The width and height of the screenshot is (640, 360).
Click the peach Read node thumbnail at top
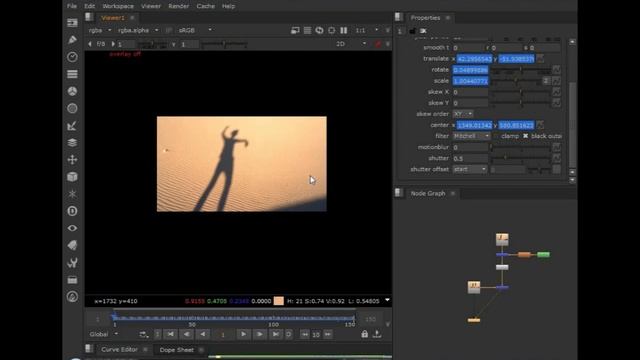click(502, 239)
